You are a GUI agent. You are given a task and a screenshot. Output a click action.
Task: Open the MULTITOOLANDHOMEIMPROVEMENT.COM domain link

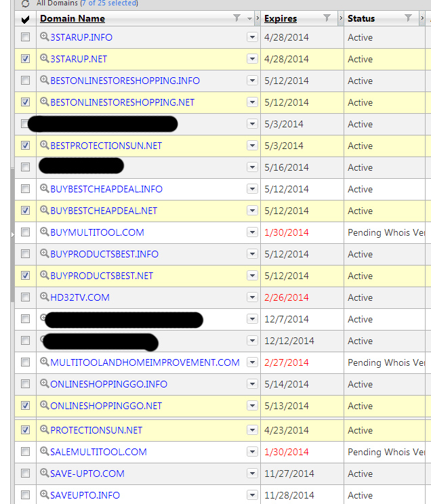(x=145, y=362)
